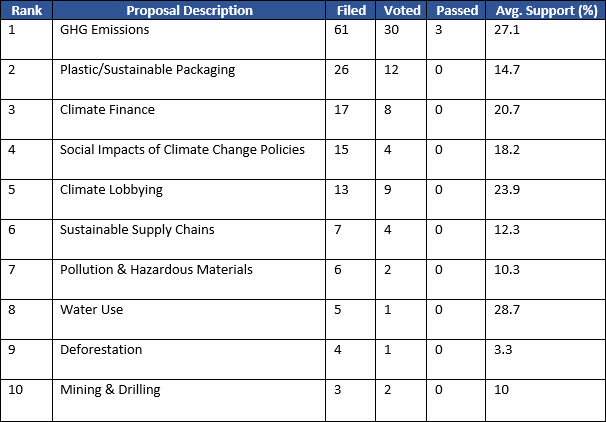This screenshot has width=606, height=422.
Task: Click the 20.7 average support value
Action: click(507, 110)
